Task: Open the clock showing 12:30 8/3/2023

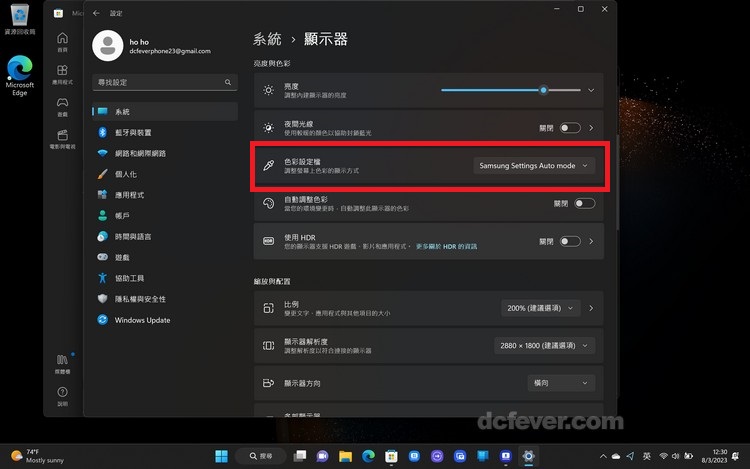Action: 714,456
